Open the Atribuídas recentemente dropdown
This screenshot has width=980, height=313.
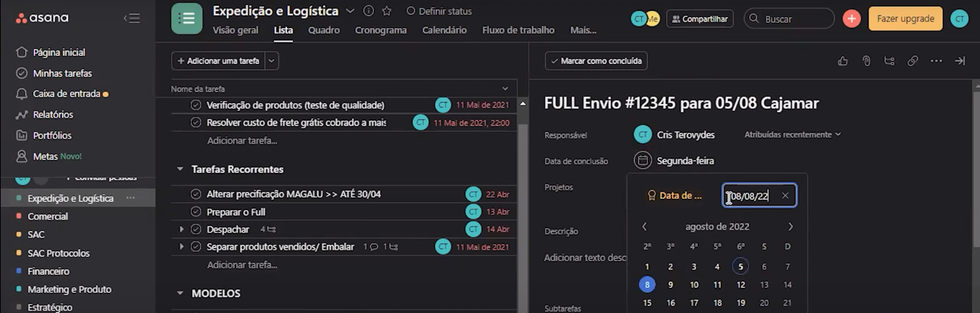tap(793, 134)
